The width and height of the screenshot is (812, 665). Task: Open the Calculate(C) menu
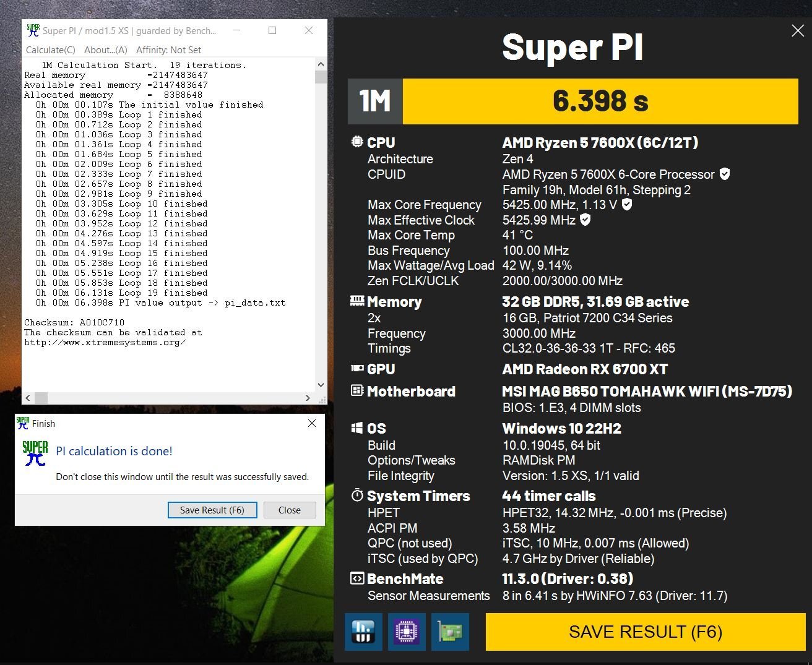pyautogui.click(x=51, y=50)
